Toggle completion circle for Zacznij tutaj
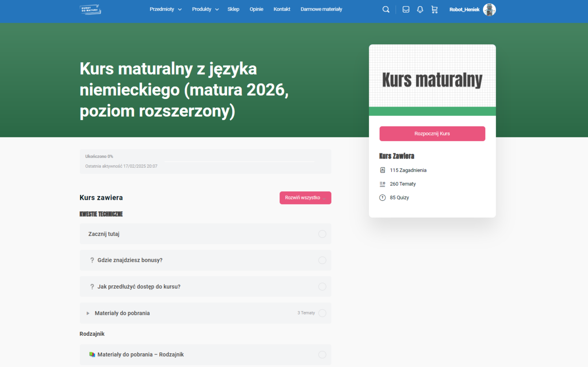This screenshot has height=367, width=588. (x=322, y=234)
